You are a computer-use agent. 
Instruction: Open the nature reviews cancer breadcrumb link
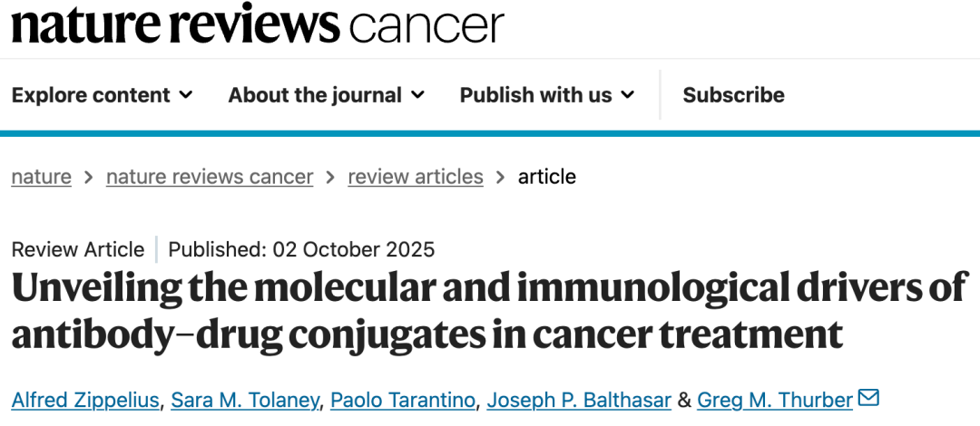[x=210, y=177]
